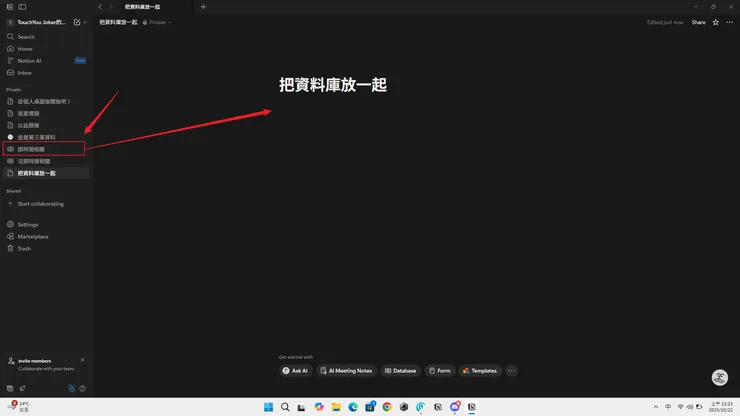Open the weather widget on the taskbar
The image size is (740, 416).
19,407
